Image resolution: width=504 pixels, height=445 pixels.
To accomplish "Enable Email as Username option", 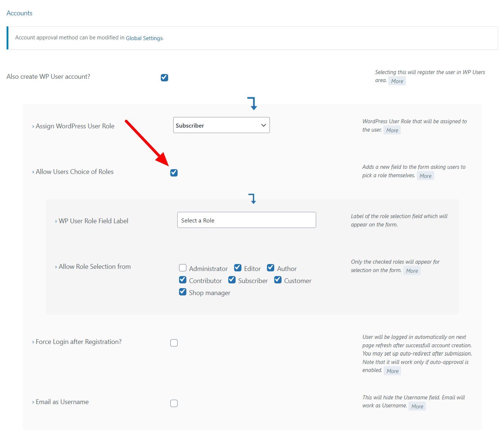I will click(174, 403).
